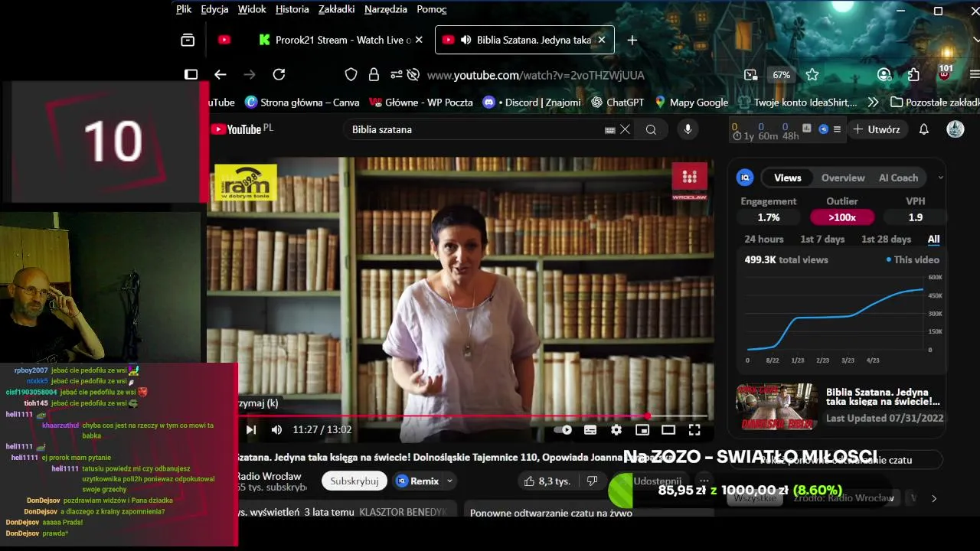Select 1st 7 days range

pyautogui.click(x=822, y=239)
